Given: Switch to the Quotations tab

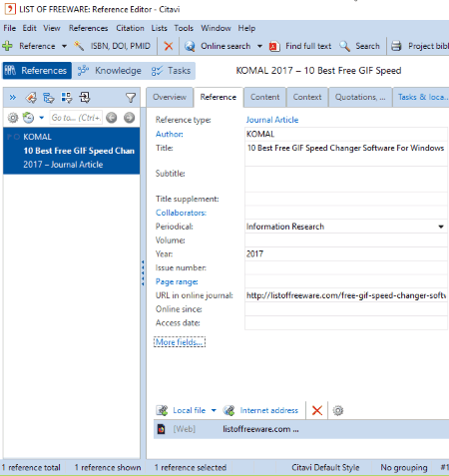Looking at the screenshot, I should point(360,97).
